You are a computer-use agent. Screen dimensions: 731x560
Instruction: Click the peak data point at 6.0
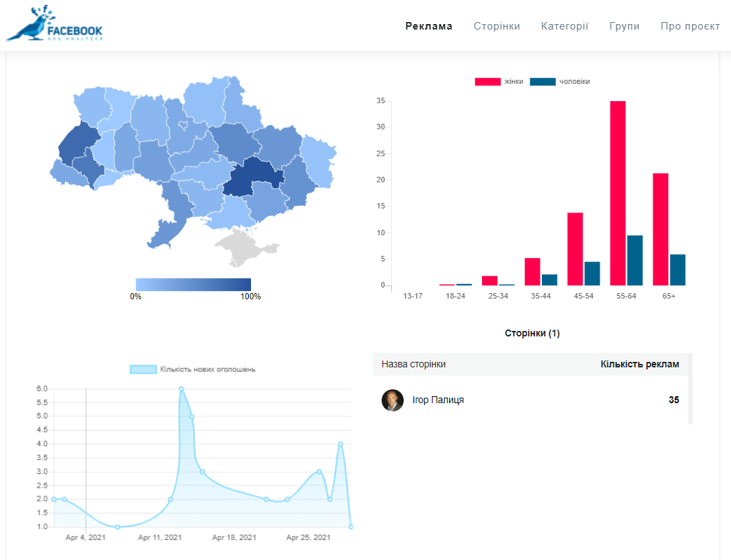click(x=182, y=389)
